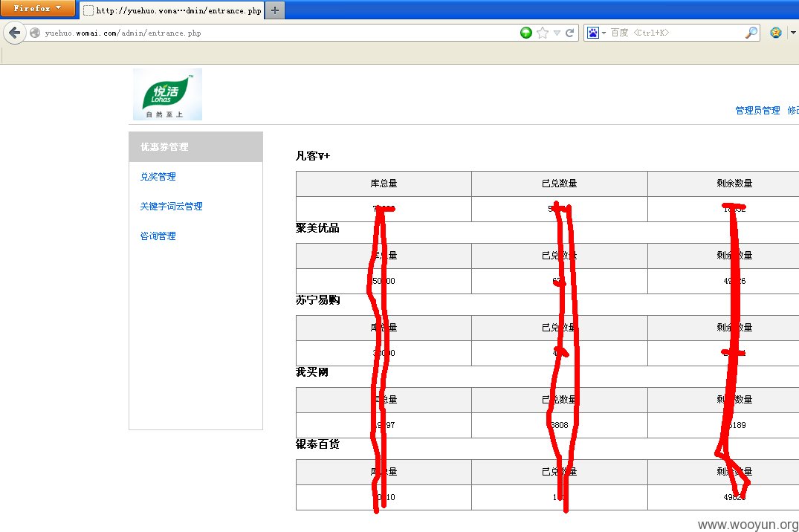This screenshot has width=799, height=532.
Task: Open the Firefox menu button
Action: (x=37, y=8)
